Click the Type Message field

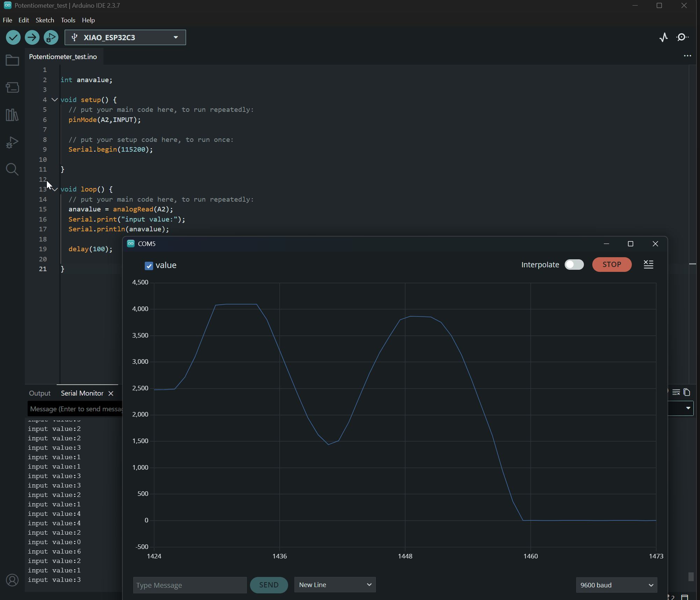[x=189, y=585]
